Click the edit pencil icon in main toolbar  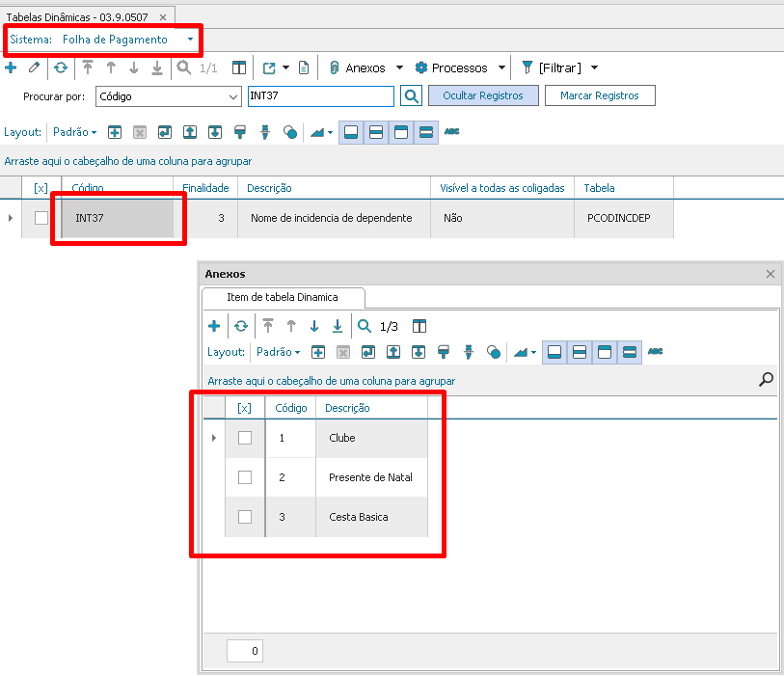point(34,68)
